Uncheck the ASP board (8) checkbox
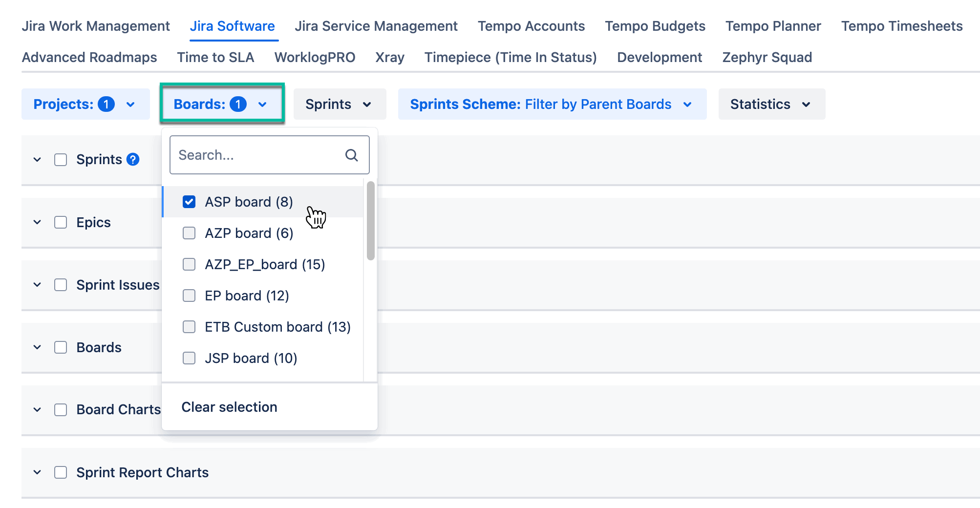 pos(189,202)
